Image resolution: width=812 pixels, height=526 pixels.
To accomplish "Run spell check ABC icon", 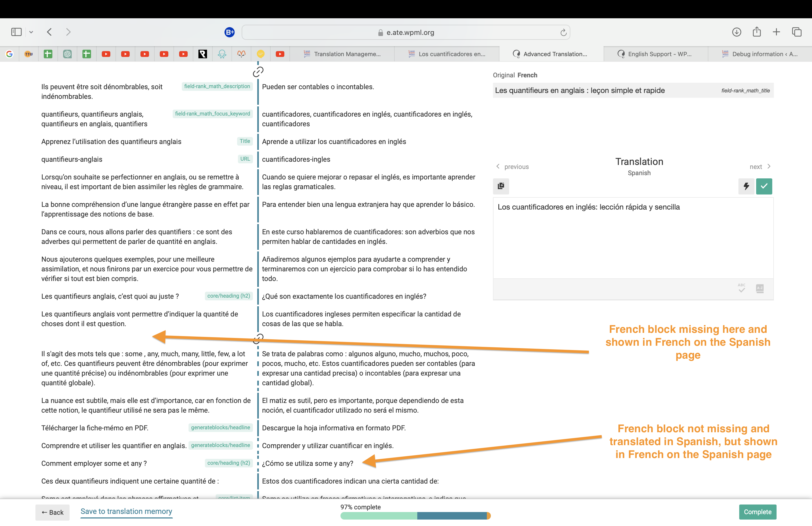I will pyautogui.click(x=741, y=288).
